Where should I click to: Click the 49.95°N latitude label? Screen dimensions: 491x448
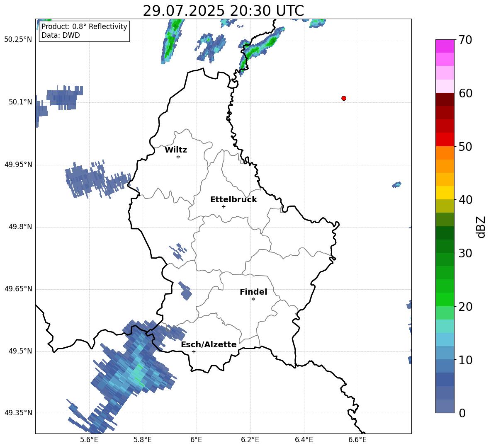pyautogui.click(x=18, y=165)
